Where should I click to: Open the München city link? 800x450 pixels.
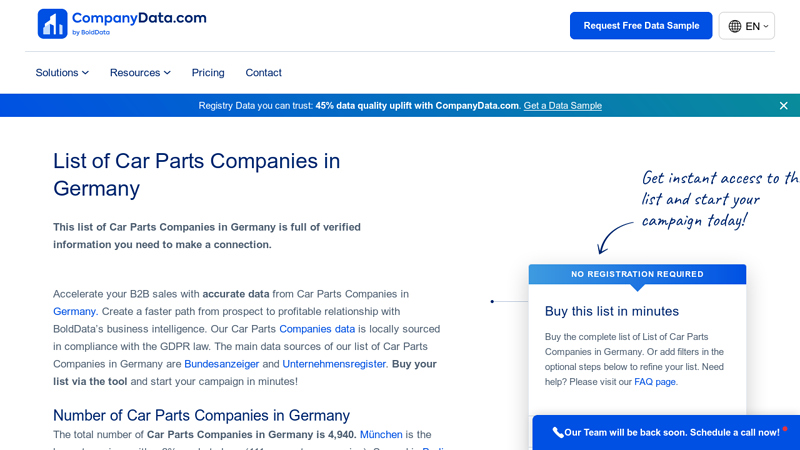pyautogui.click(x=381, y=434)
